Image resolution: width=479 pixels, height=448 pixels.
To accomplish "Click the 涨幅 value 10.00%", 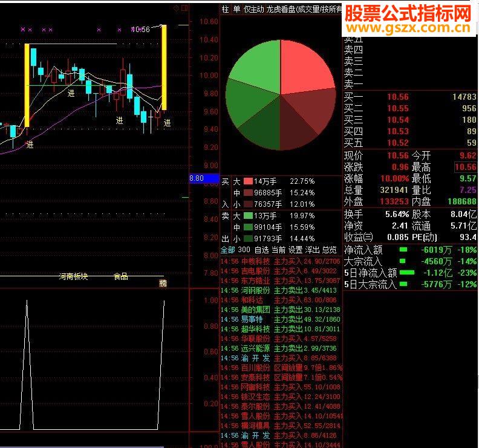I will coord(394,178).
